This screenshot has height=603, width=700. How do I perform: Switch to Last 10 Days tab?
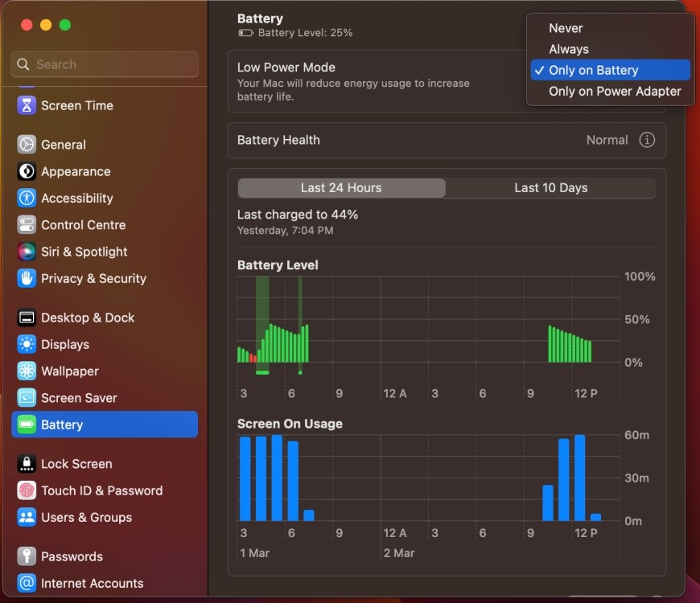point(551,188)
